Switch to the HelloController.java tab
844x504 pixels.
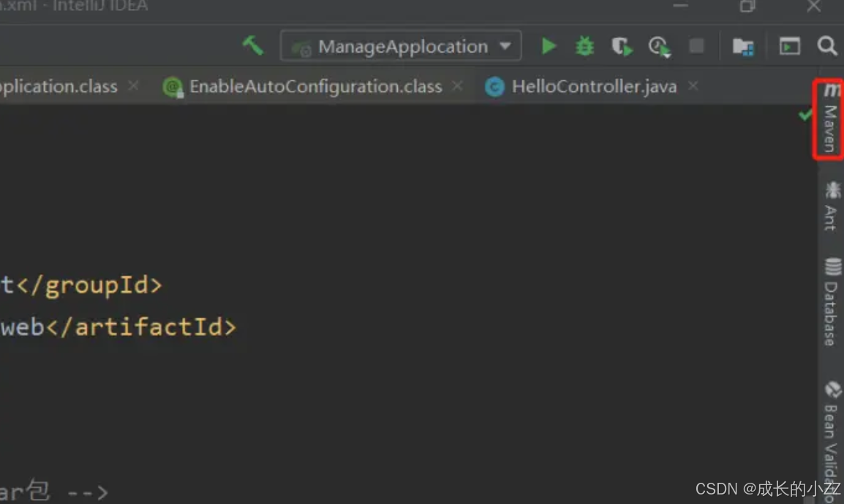[581, 87]
